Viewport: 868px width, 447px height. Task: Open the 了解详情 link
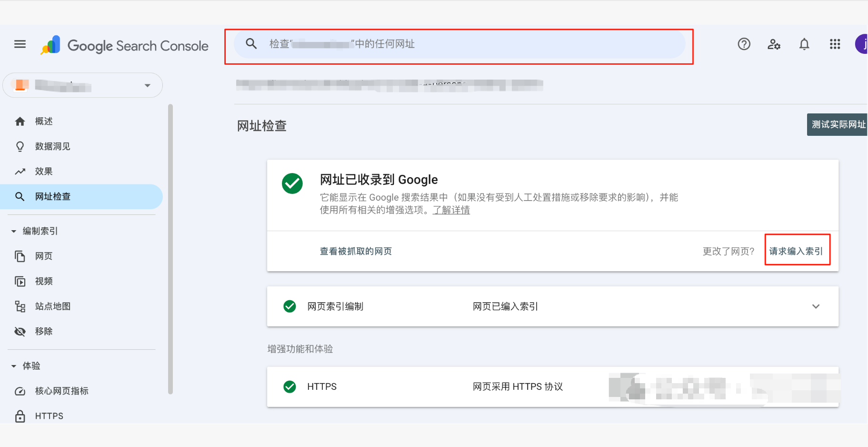tap(451, 210)
